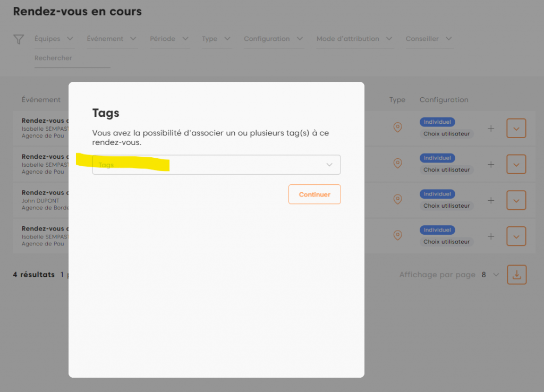Click the filter funnel icon
544x392 pixels.
pos(19,39)
